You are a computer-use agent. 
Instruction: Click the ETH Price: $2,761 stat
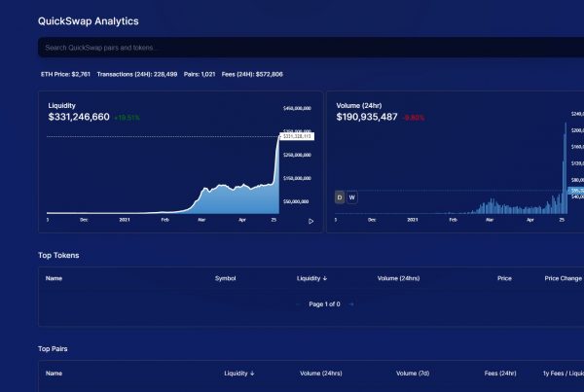65,75
